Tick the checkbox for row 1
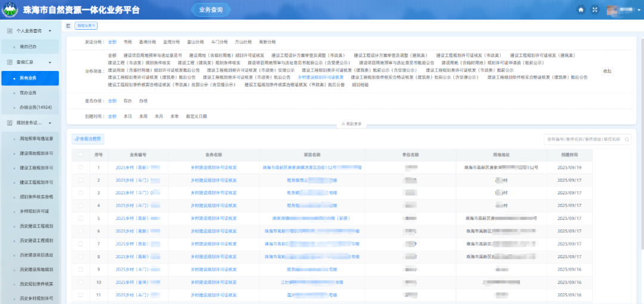644x304 pixels. [80, 167]
